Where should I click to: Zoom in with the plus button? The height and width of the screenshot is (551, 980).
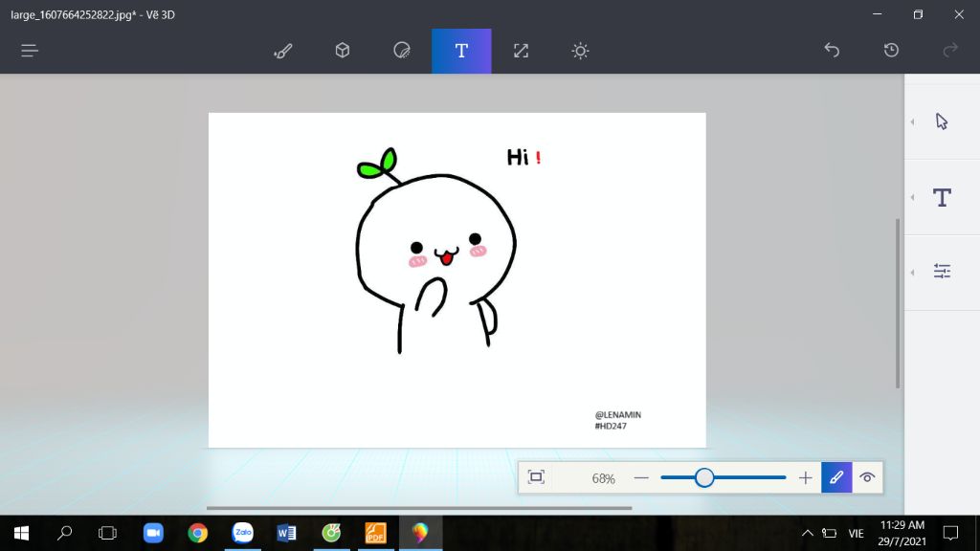[805, 478]
